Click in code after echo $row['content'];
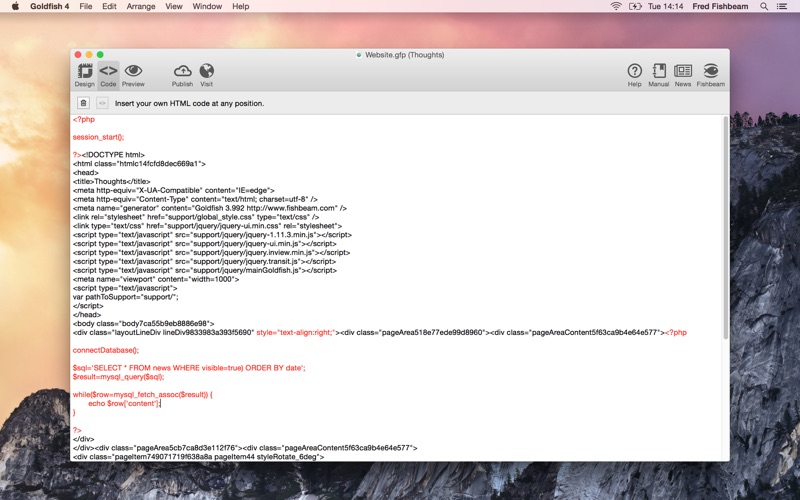 point(161,403)
